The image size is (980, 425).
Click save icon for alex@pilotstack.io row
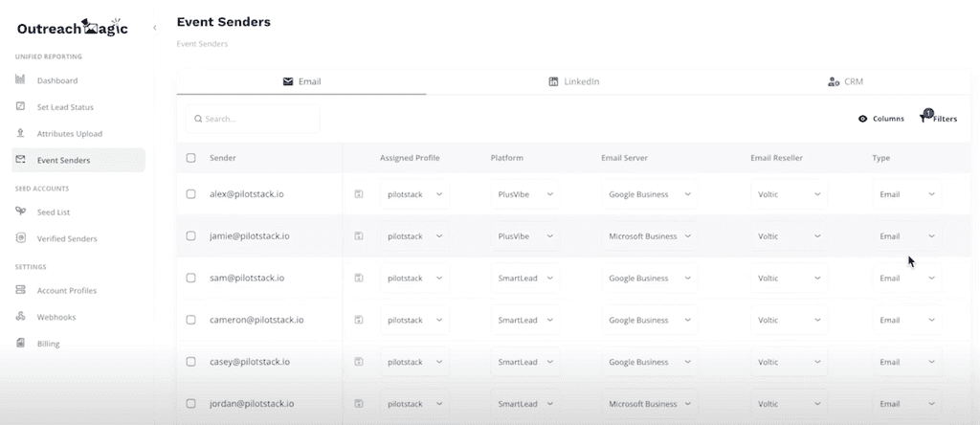click(359, 194)
